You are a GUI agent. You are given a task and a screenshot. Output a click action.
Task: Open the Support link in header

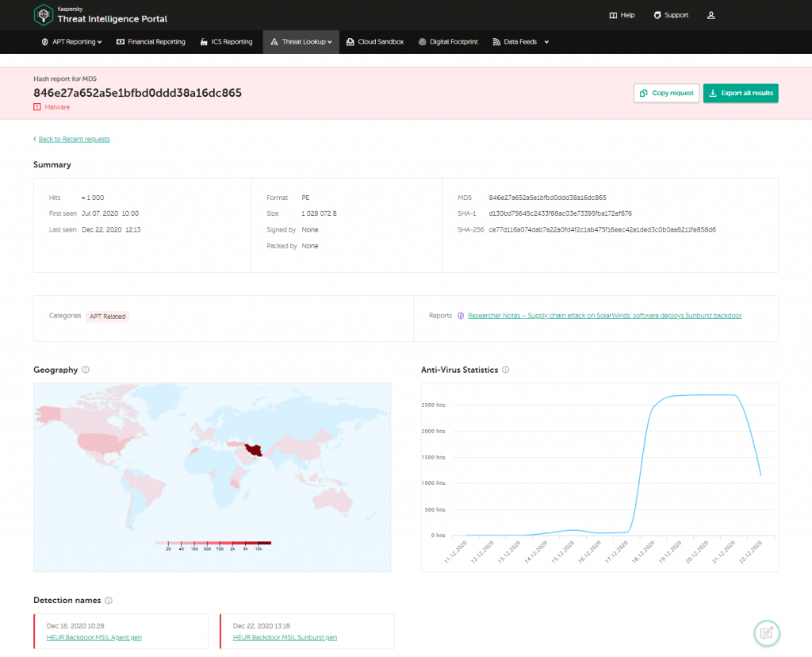point(671,15)
